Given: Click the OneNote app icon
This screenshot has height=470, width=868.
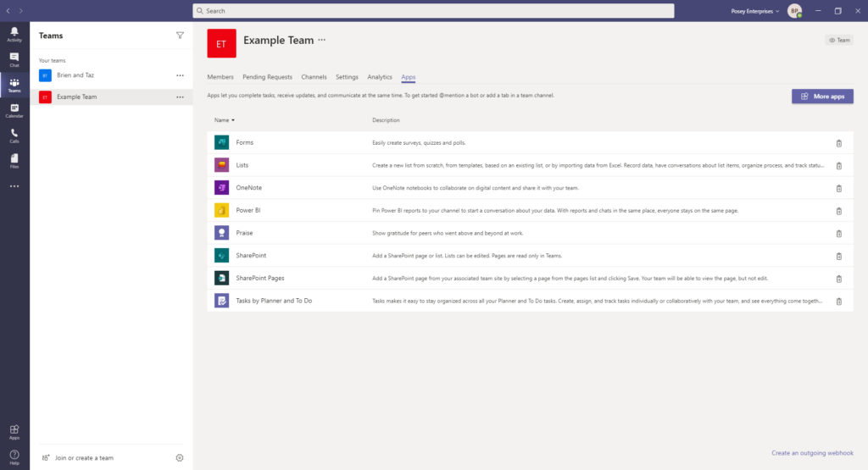Looking at the screenshot, I should (221, 187).
